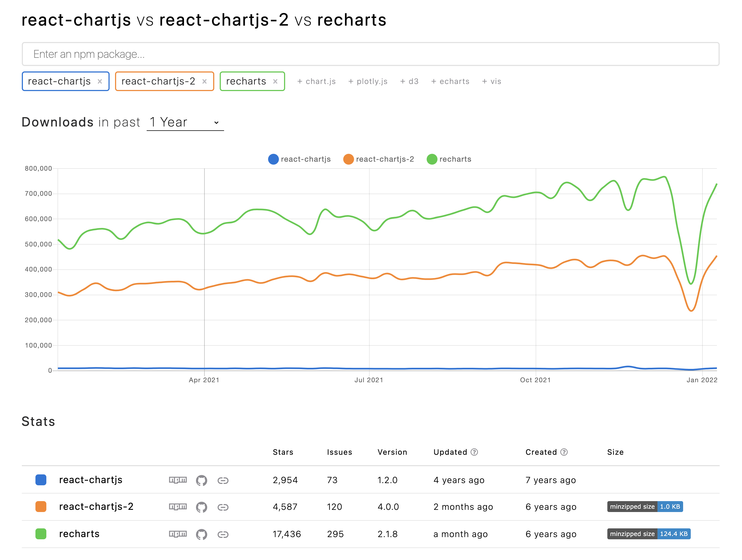
Task: Click GitHub icon in recharts row
Action: point(201,534)
